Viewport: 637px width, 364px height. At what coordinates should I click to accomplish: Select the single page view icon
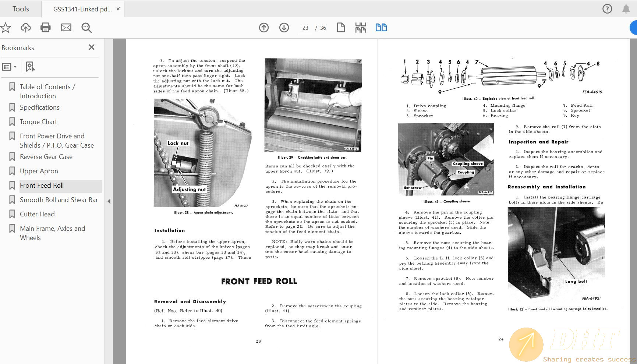click(x=341, y=28)
